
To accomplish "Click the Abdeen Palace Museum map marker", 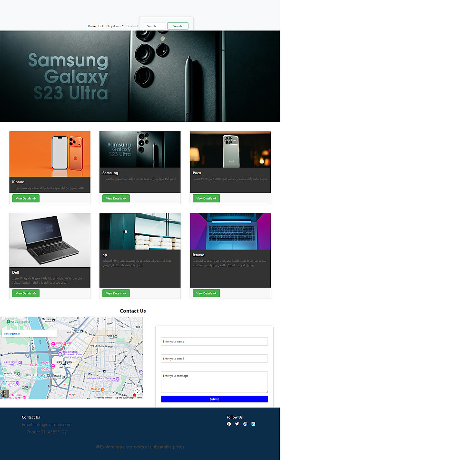I will [118, 379].
